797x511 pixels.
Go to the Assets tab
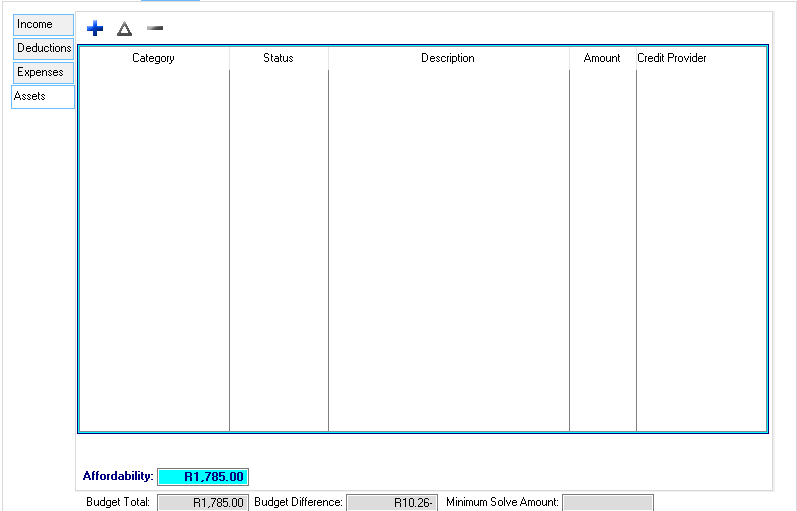[43, 96]
